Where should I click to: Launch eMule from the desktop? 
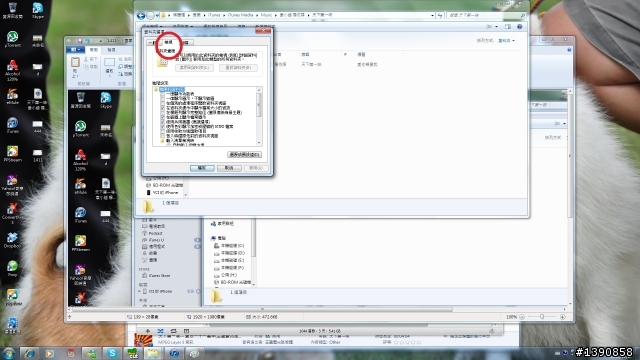coord(12,97)
